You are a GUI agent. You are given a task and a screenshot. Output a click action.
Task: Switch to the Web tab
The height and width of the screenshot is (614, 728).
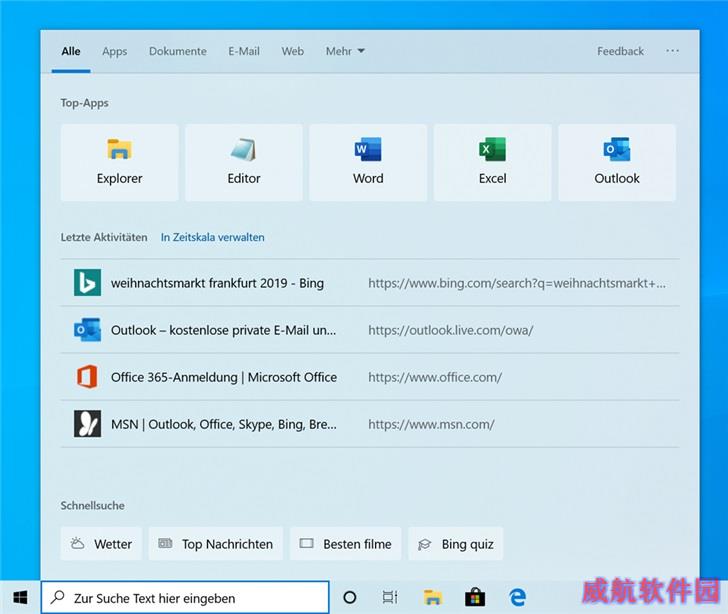pyautogui.click(x=293, y=51)
